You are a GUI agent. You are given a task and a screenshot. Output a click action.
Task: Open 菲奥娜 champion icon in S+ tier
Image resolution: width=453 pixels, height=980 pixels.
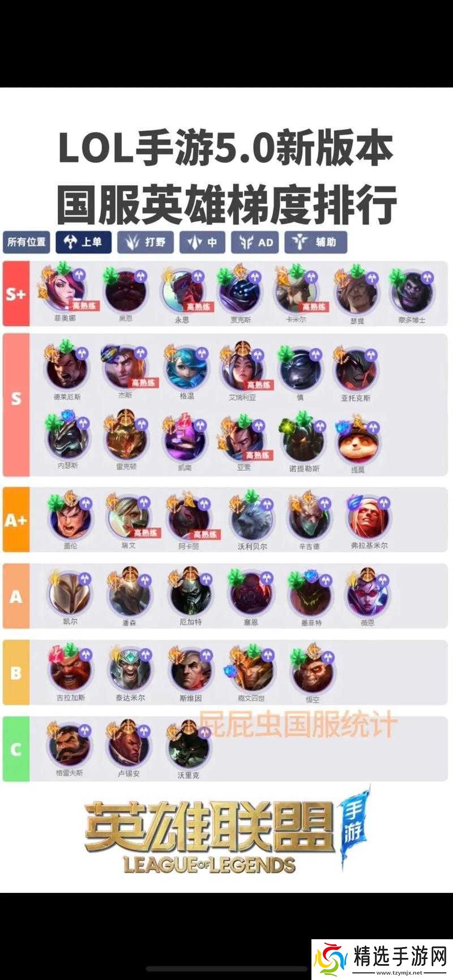pyautogui.click(x=65, y=290)
